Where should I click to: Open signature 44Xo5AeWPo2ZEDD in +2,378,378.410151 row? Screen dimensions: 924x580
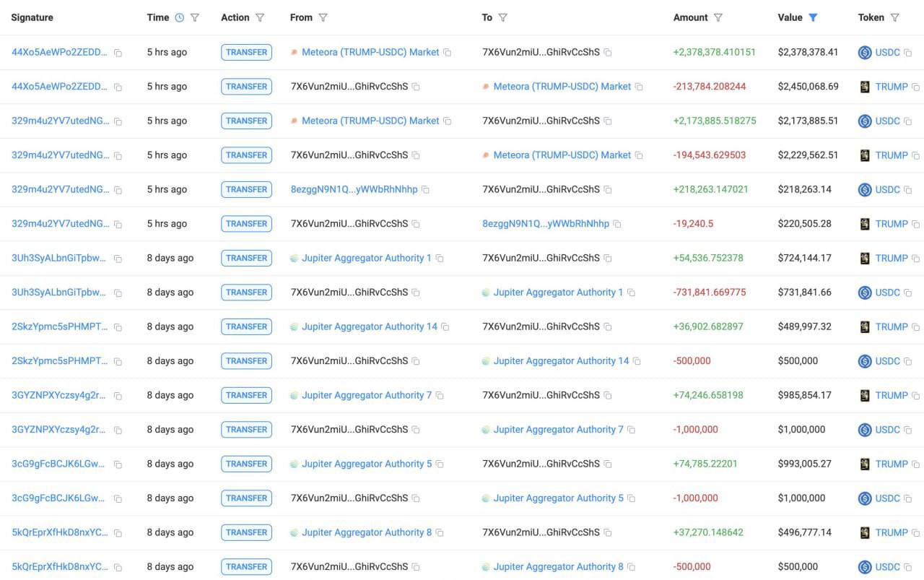(x=60, y=52)
